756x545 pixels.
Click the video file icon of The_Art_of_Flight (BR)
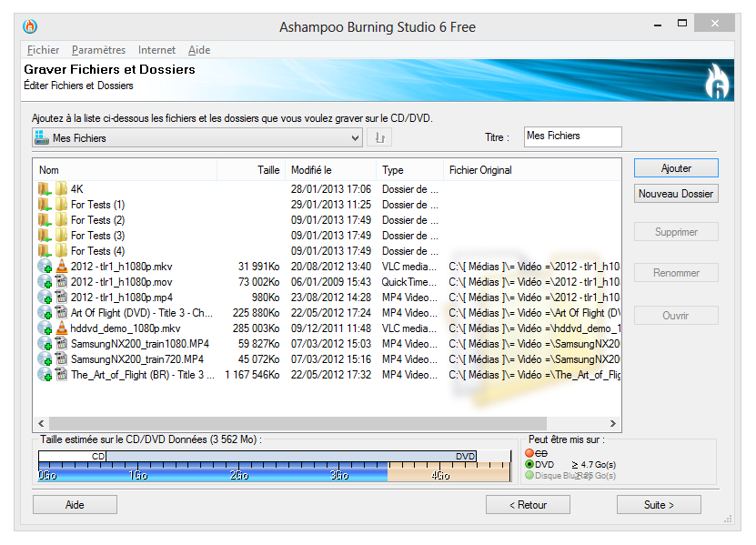pyautogui.click(x=61, y=374)
